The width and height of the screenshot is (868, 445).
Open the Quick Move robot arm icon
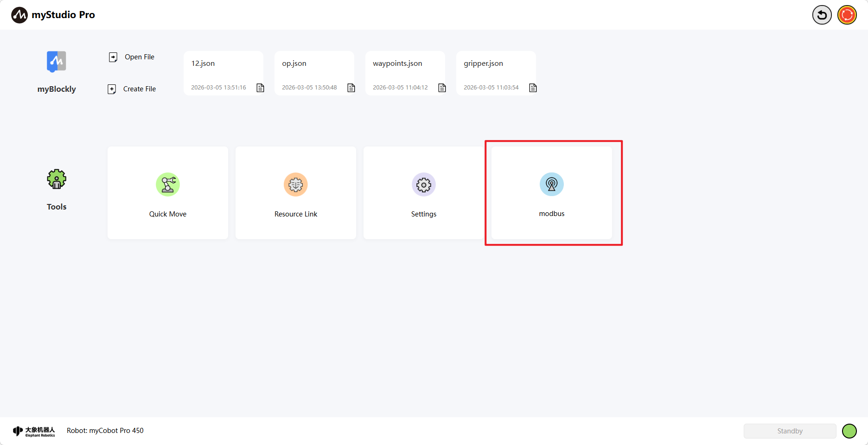[168, 184]
